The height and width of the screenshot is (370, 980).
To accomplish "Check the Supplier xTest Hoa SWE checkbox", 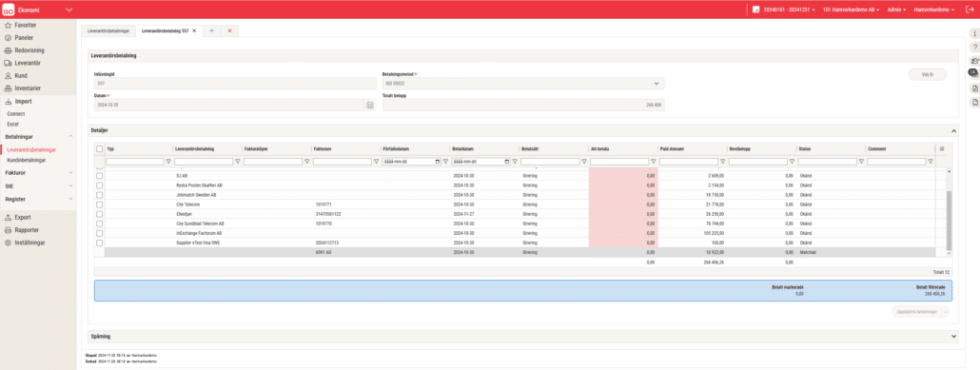I will 99,243.
